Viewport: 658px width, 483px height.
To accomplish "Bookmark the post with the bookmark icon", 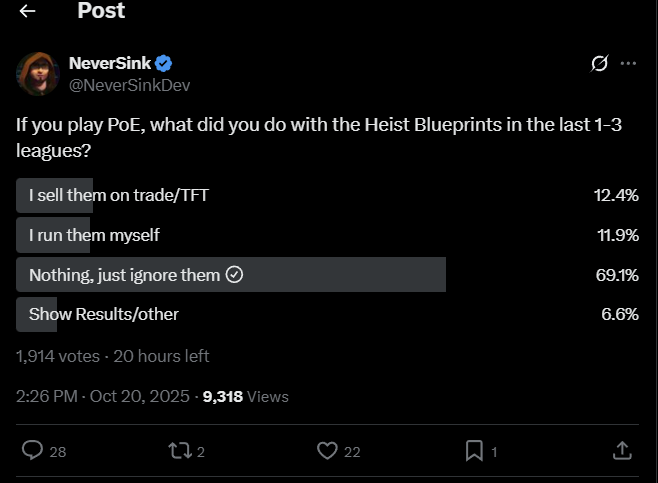I will [474, 451].
